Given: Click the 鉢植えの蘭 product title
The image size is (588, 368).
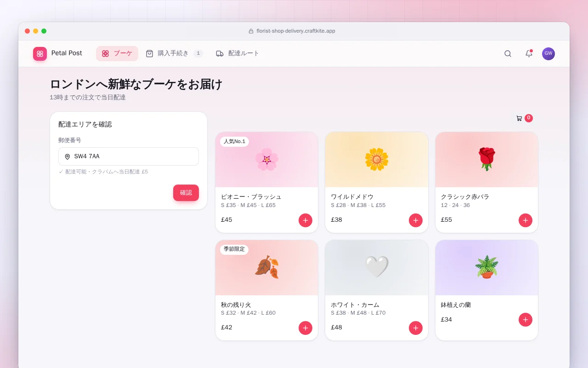Looking at the screenshot, I should pyautogui.click(x=456, y=305).
